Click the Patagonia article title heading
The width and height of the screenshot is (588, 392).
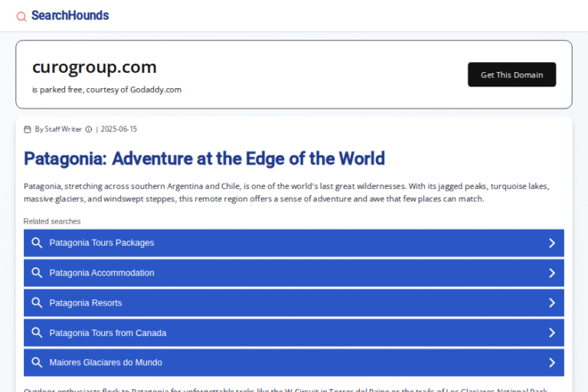204,158
